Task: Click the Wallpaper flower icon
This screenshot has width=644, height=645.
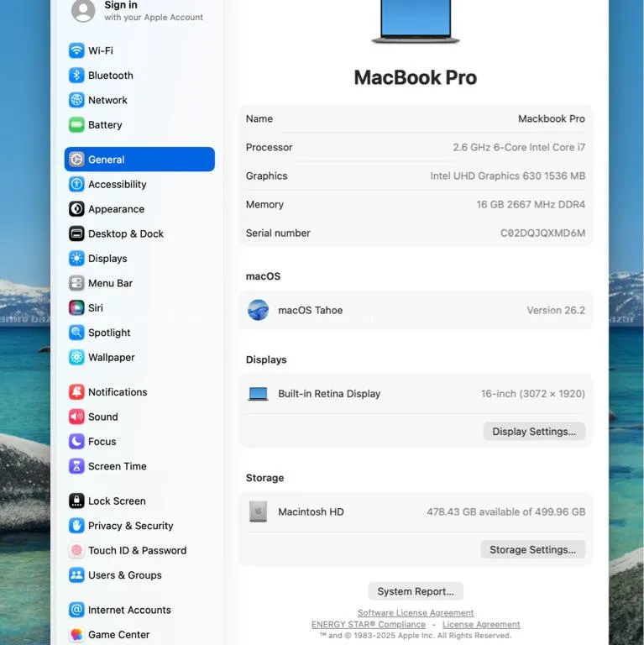Action: tap(76, 357)
